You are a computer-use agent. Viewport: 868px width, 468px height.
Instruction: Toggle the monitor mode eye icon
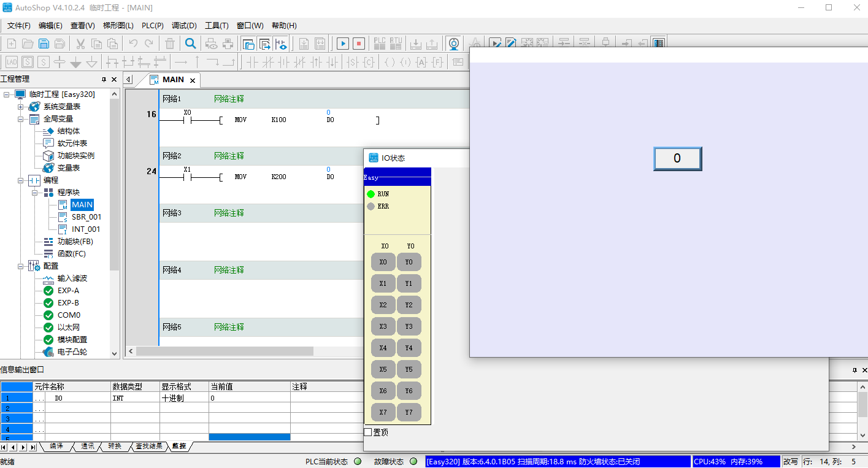281,44
